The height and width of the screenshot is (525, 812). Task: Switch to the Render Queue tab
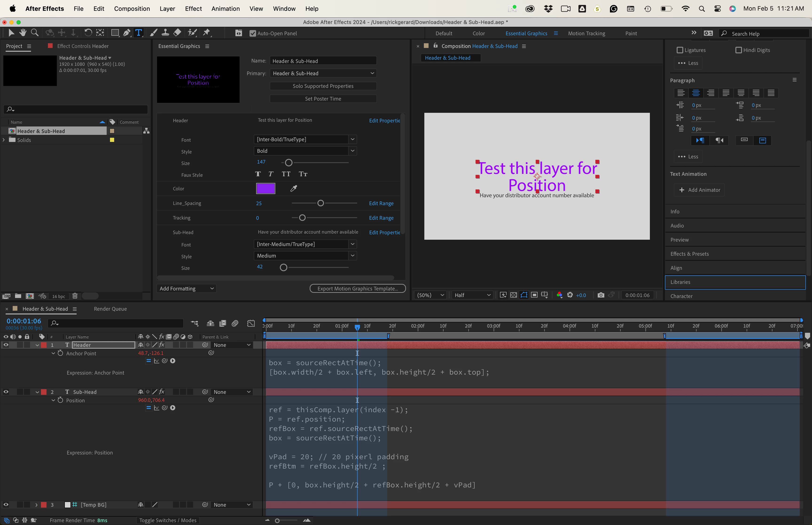(x=110, y=309)
